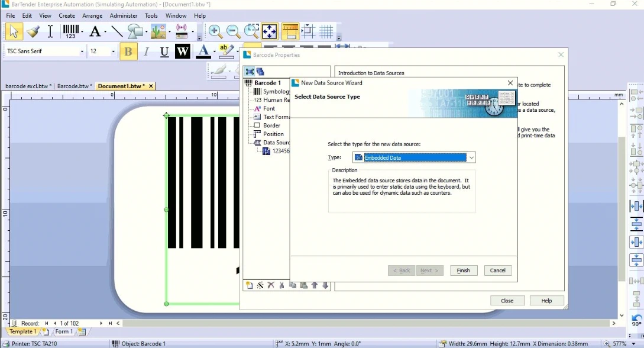Click the zoom in magnifier
644x348 pixels.
[x=215, y=31]
